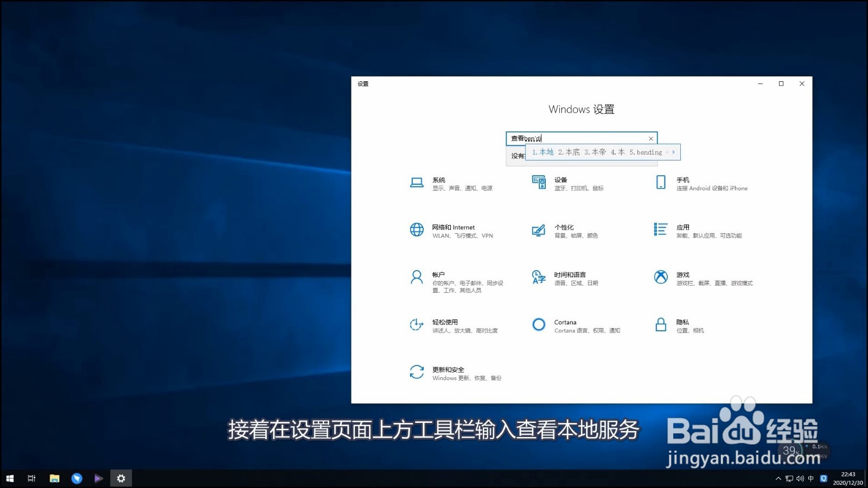Launch the browser from the taskbar
Image resolution: width=868 pixels, height=488 pixels.
pos(76,478)
